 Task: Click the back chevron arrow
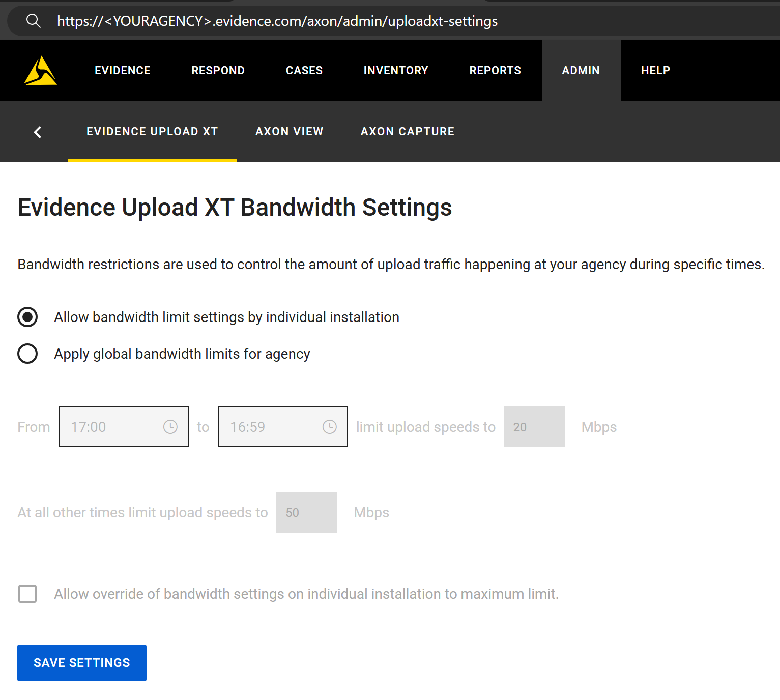coord(38,132)
